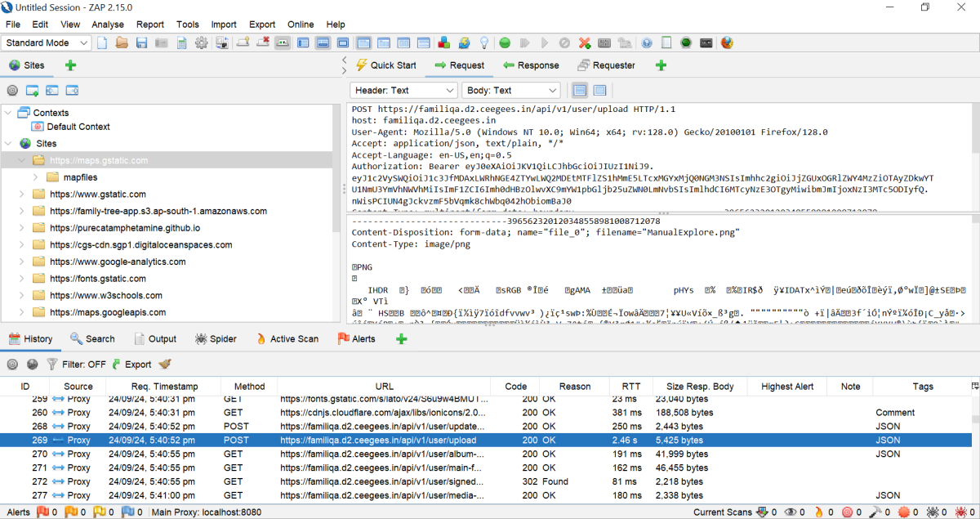The height and width of the screenshot is (519, 980).
Task: Open the Body: Text dropdown
Action: [x=511, y=91]
